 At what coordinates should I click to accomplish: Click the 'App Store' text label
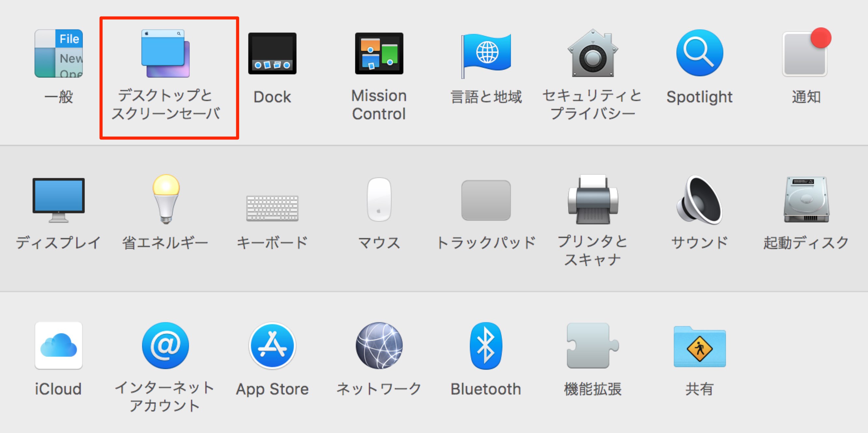[x=272, y=390]
